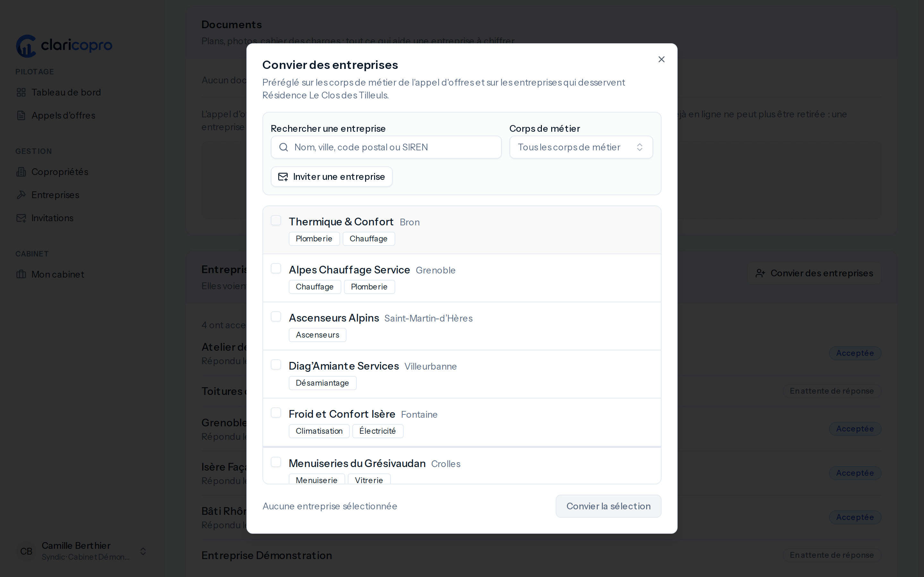Screen dimensions: 924x577
Task: Select the Ascenseurs Alpins checkbox
Action: 276,317
